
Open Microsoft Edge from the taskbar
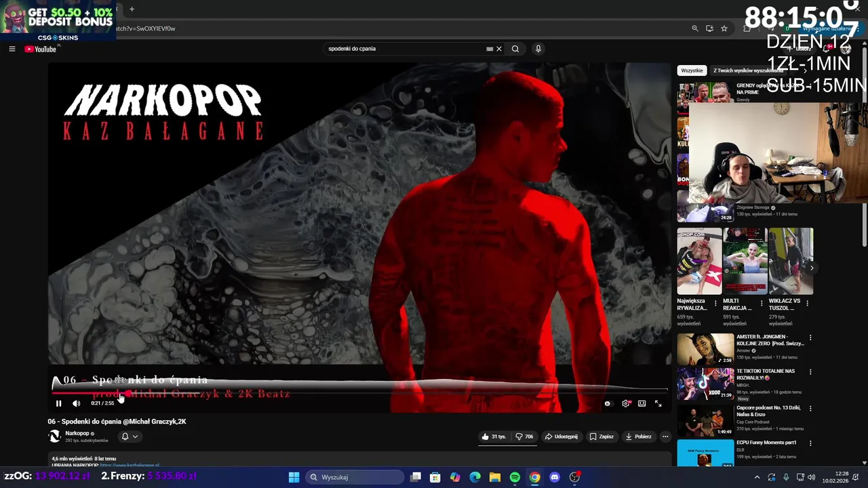pos(475,477)
